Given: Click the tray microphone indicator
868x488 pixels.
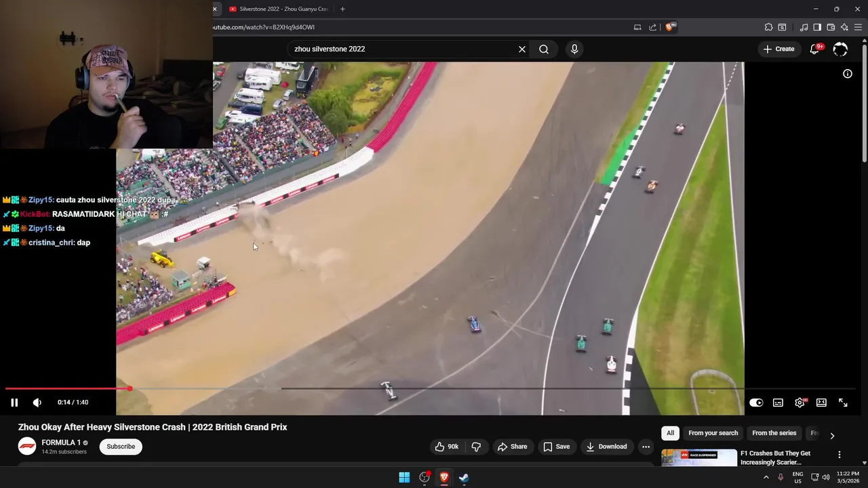Looking at the screenshot, I should click(x=781, y=477).
